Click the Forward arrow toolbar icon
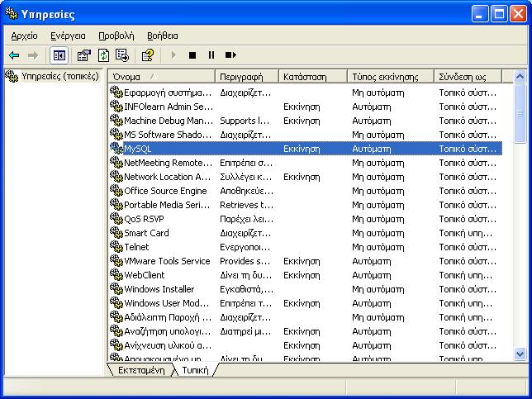The image size is (532, 399). (32, 55)
